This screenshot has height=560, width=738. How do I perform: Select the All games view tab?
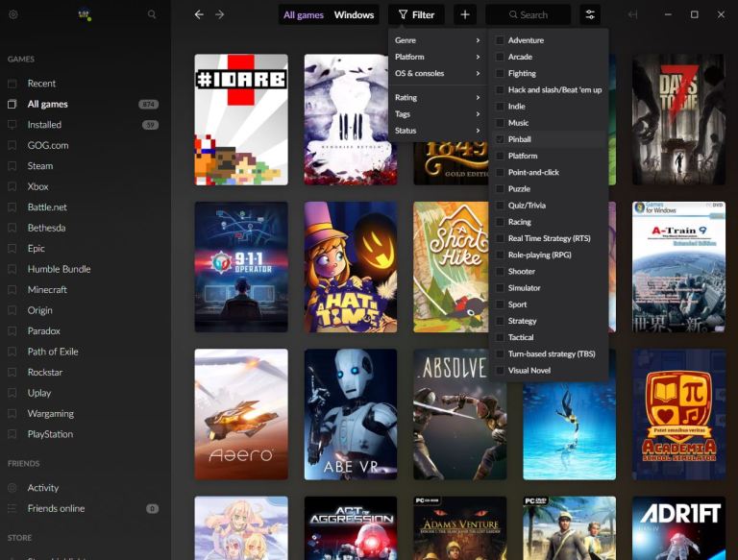coord(304,15)
